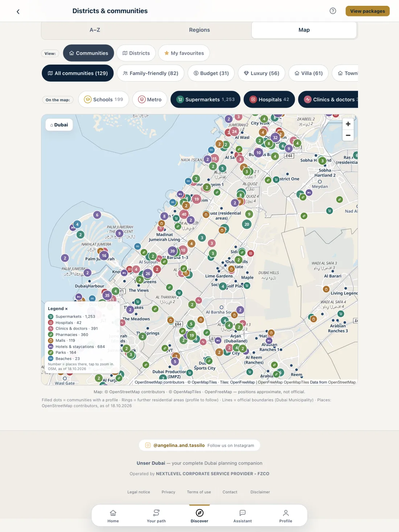The width and height of the screenshot is (399, 532).
Task: Click the purple 26 cluster marker
Action: click(147, 273)
